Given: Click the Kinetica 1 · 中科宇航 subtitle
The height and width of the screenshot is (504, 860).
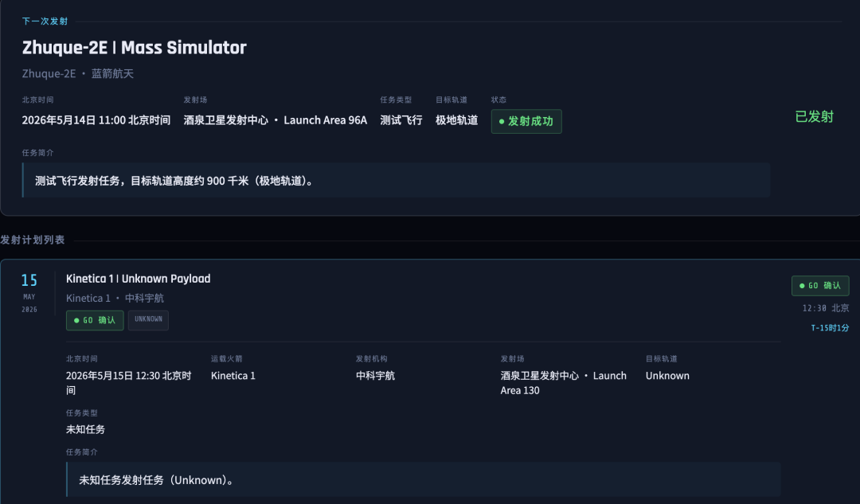Looking at the screenshot, I should tap(115, 299).
